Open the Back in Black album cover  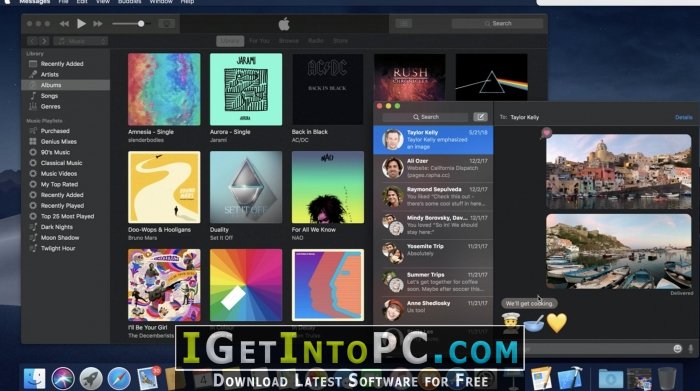(327, 89)
